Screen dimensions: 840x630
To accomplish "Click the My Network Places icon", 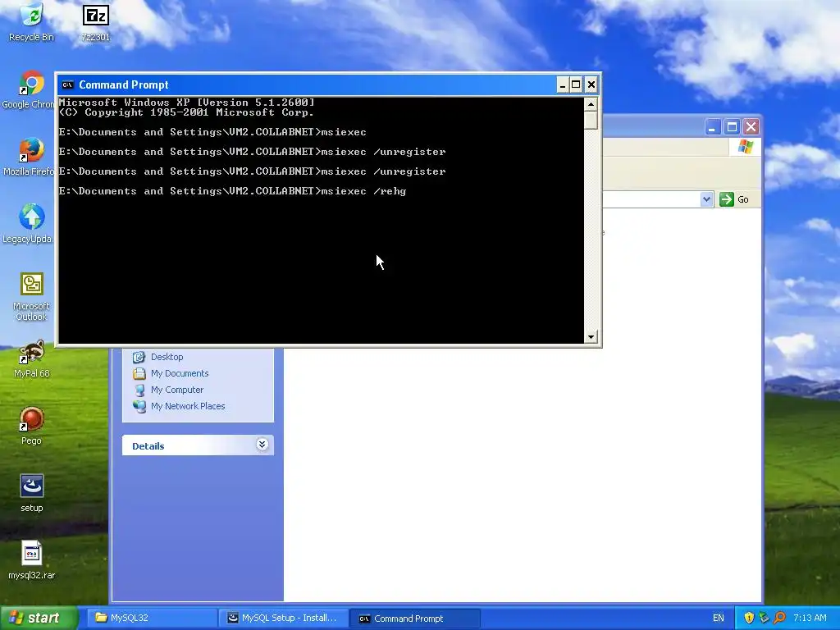I will [x=139, y=406].
